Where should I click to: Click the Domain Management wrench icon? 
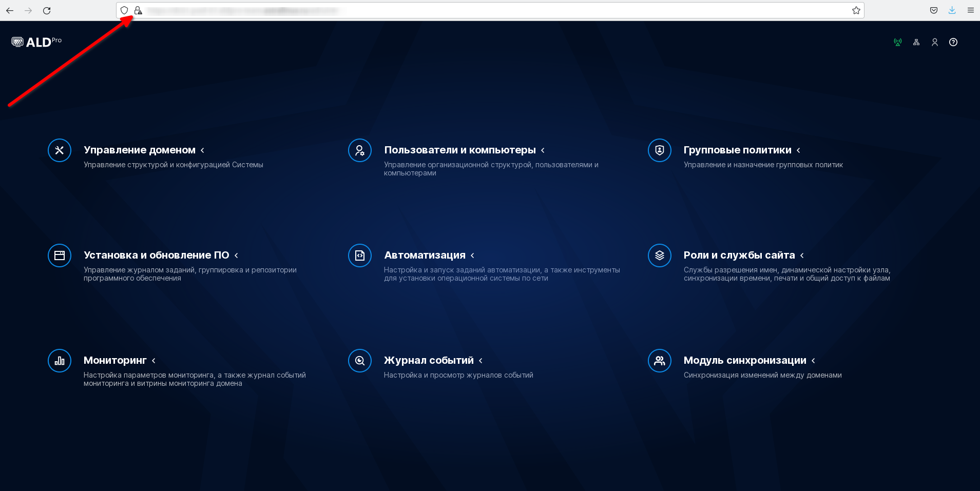click(60, 150)
